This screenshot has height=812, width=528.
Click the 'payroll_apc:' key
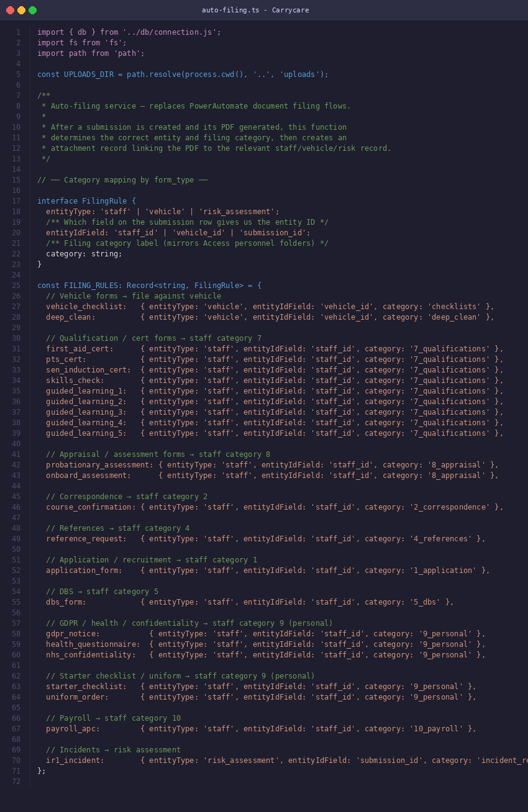(73, 728)
